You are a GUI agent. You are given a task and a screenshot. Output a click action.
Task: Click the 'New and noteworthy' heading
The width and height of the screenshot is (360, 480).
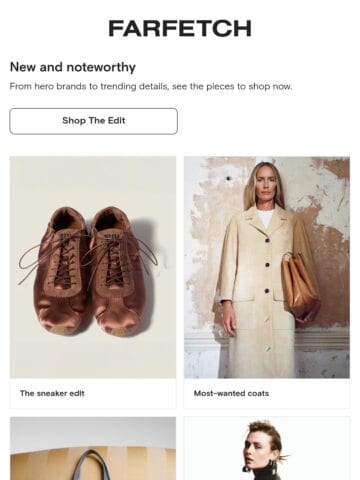(73, 67)
